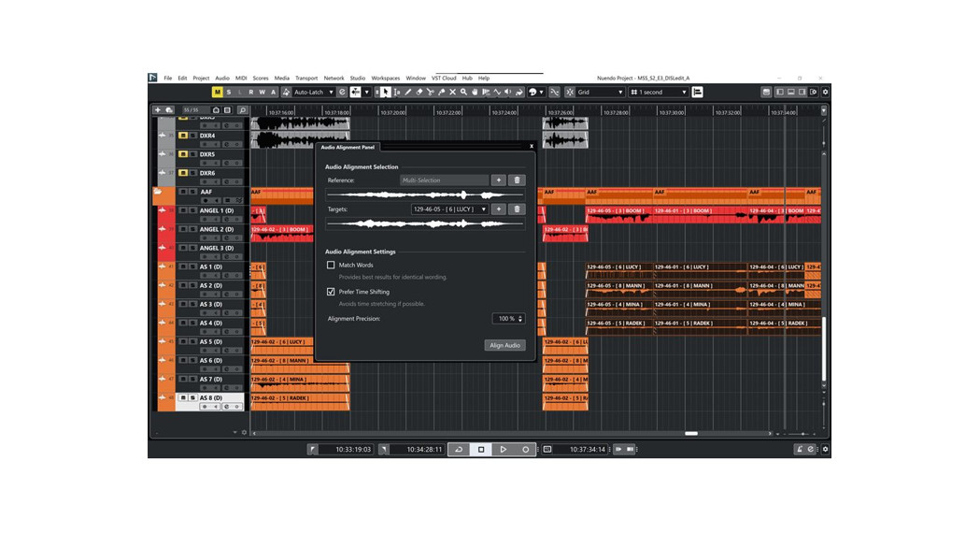The width and height of the screenshot is (980, 533).
Task: Open the 1 second grid type dropdown
Action: point(659,92)
